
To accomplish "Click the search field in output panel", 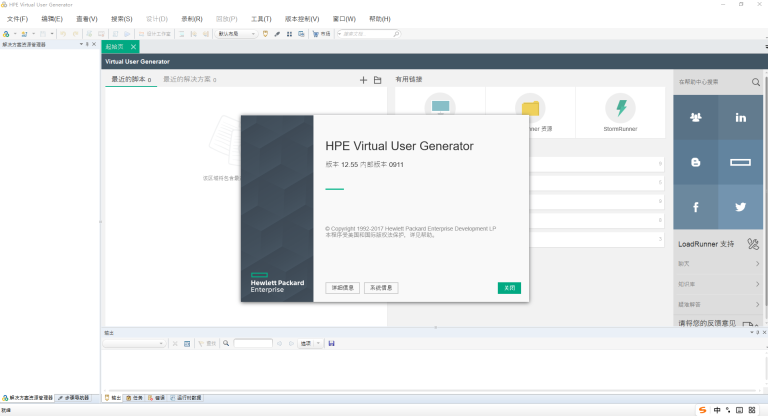I will [x=253, y=343].
